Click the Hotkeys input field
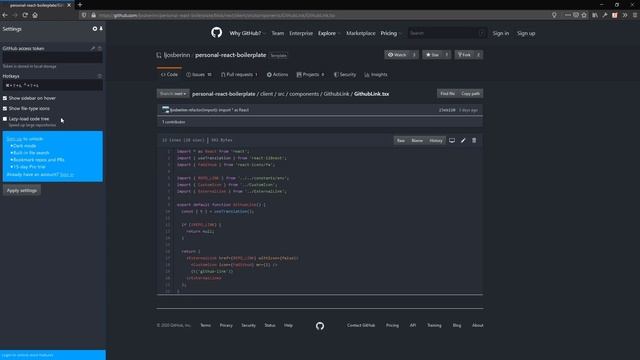640x360 pixels. click(52, 85)
